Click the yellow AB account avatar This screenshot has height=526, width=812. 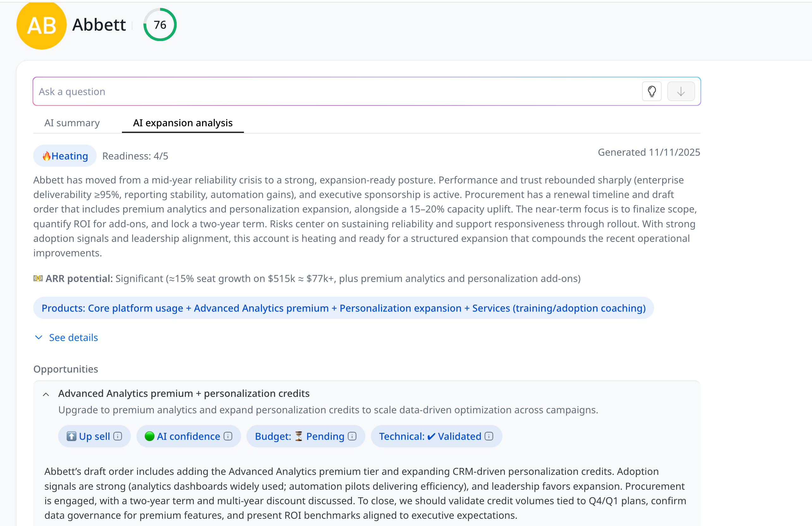[x=41, y=26]
